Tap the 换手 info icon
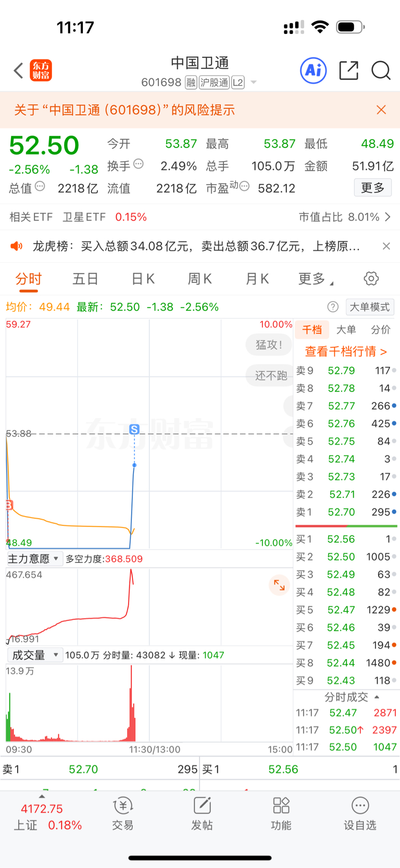400x868 pixels. 139,164
